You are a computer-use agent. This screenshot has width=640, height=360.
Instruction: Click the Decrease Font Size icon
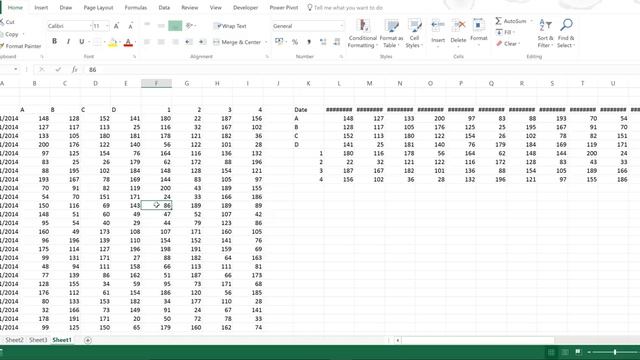[x=130, y=26]
